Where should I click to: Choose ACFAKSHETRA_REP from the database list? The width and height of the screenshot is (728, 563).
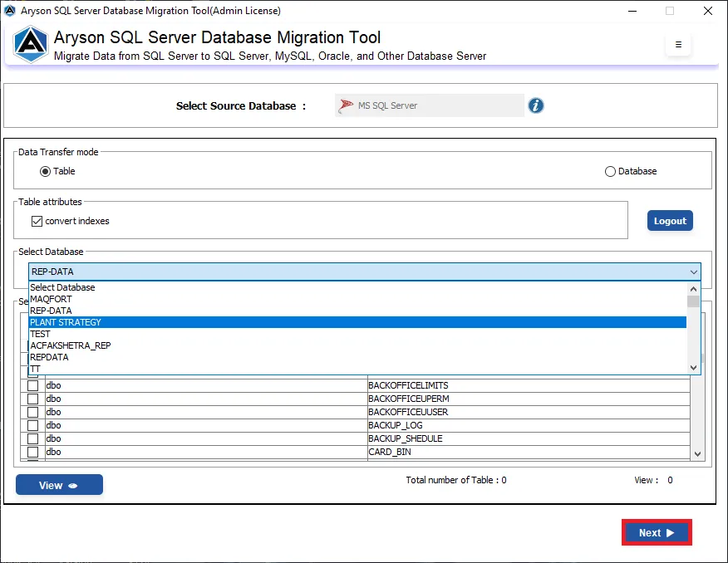pyautogui.click(x=357, y=345)
